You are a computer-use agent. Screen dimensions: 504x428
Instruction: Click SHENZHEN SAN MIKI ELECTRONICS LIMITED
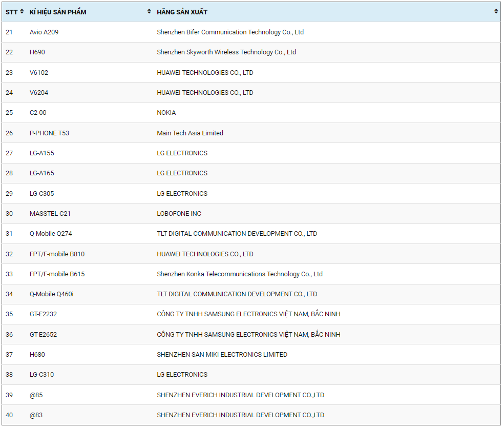(x=222, y=355)
